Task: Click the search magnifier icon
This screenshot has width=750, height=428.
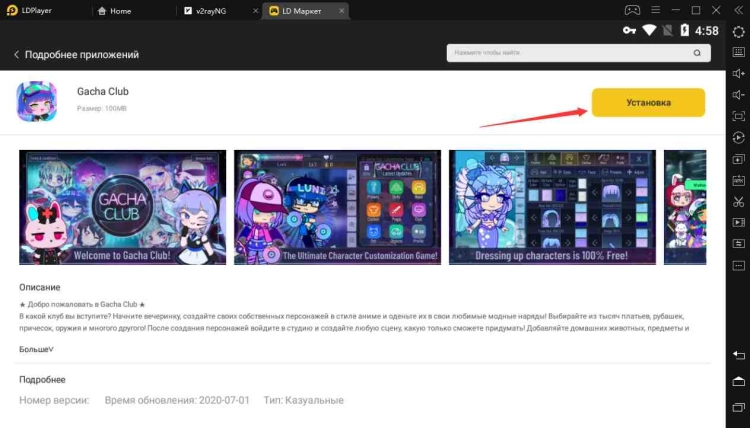Action: (x=697, y=53)
